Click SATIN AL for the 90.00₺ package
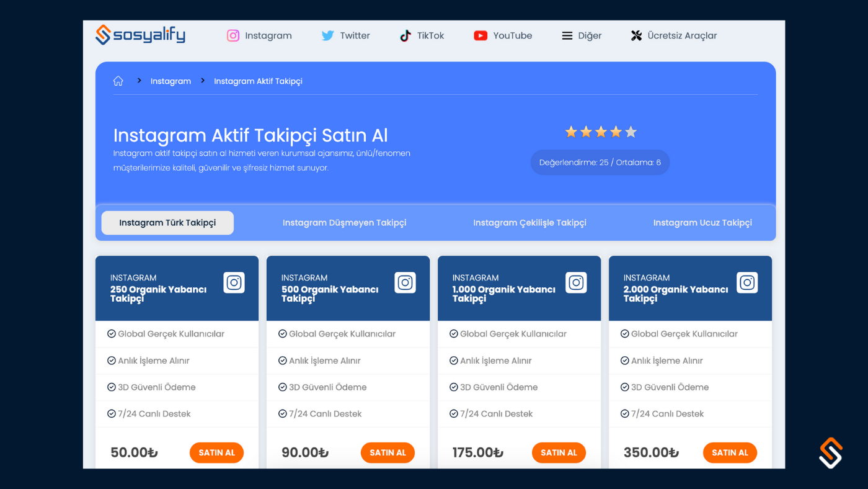 (387, 452)
